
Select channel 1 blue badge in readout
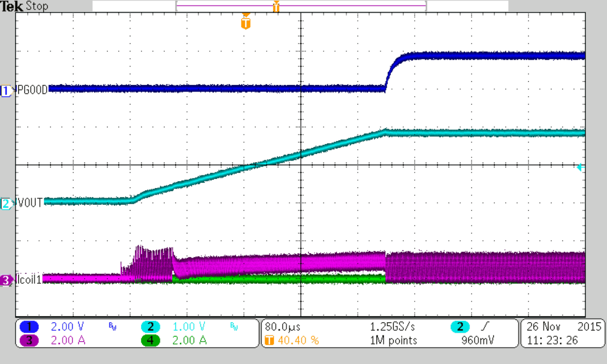pos(30,327)
